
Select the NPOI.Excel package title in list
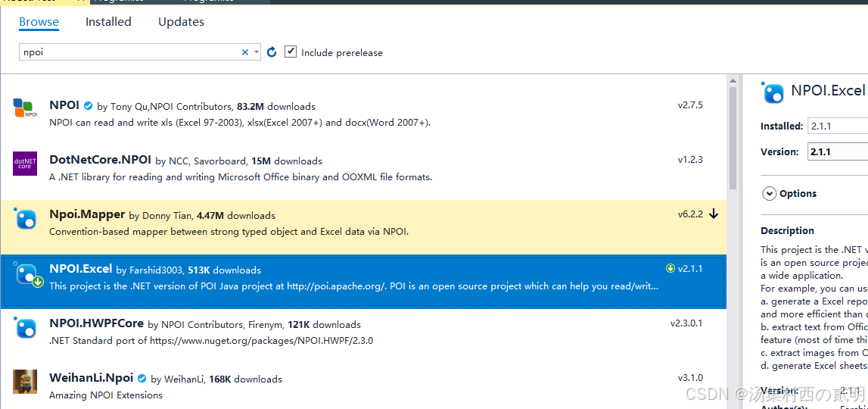pos(81,269)
